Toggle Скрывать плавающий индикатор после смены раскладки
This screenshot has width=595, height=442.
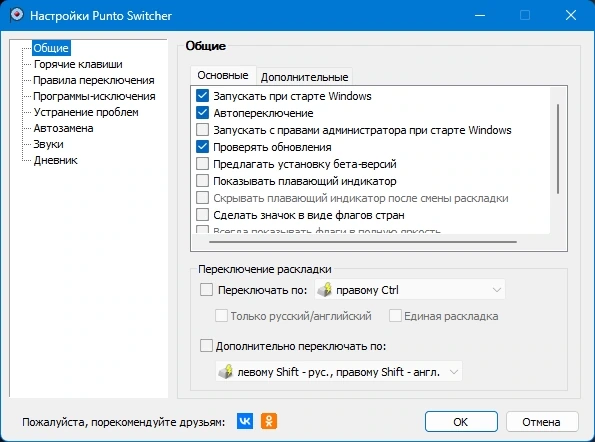[202, 198]
